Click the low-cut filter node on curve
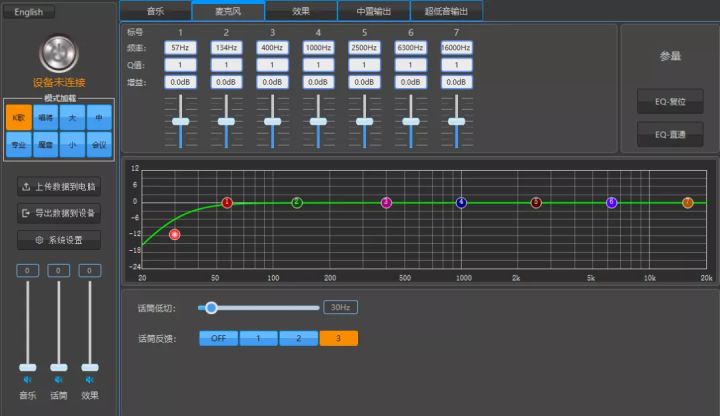This screenshot has width=720, height=416. (x=175, y=234)
